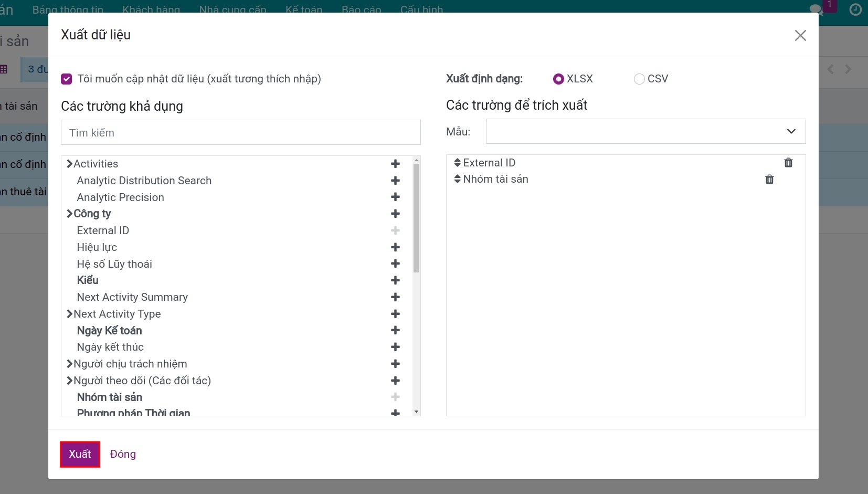Screen dimensions: 868x494
Task: Delete External ID from export list
Action: (x=788, y=163)
